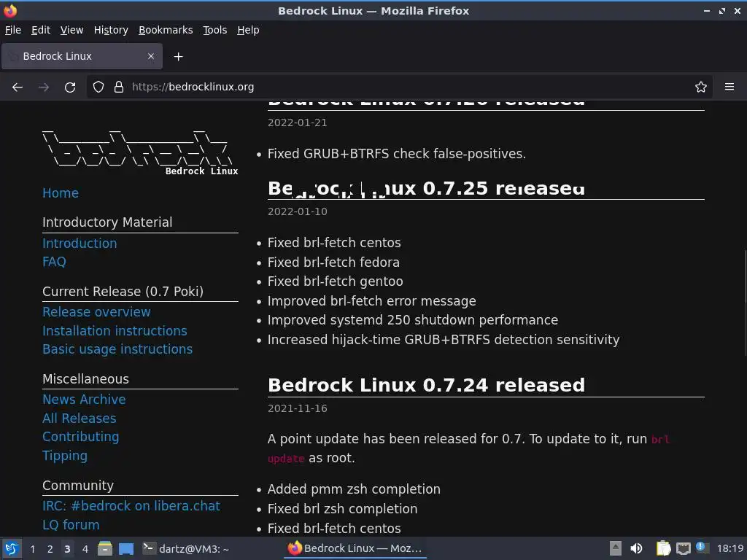Click the show desktop icon in the taskbar
Screen dimensions: 747x560
[126, 548]
